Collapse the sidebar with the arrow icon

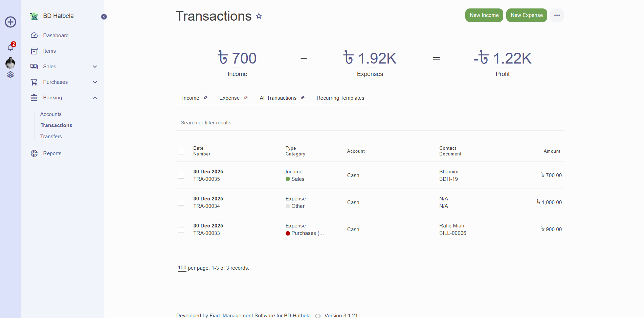[104, 17]
